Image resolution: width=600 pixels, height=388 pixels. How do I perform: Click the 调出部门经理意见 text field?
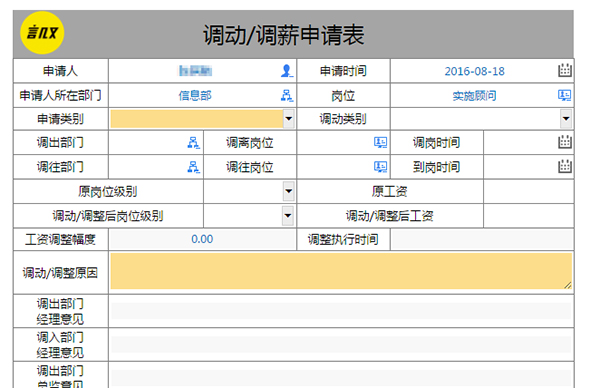click(341, 311)
